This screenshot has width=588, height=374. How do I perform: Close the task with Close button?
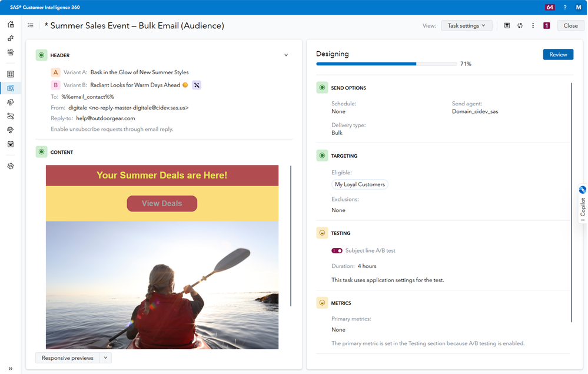click(x=570, y=25)
